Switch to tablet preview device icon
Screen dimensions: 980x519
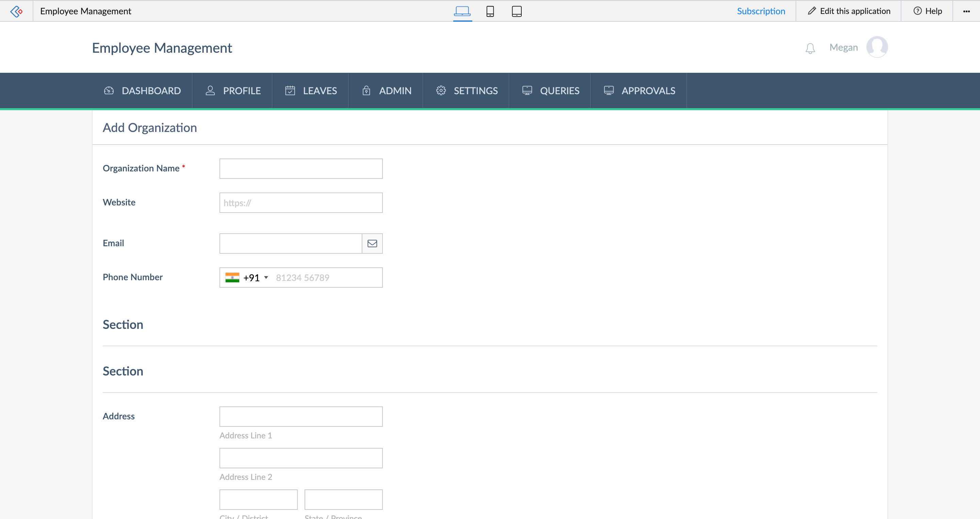point(516,11)
